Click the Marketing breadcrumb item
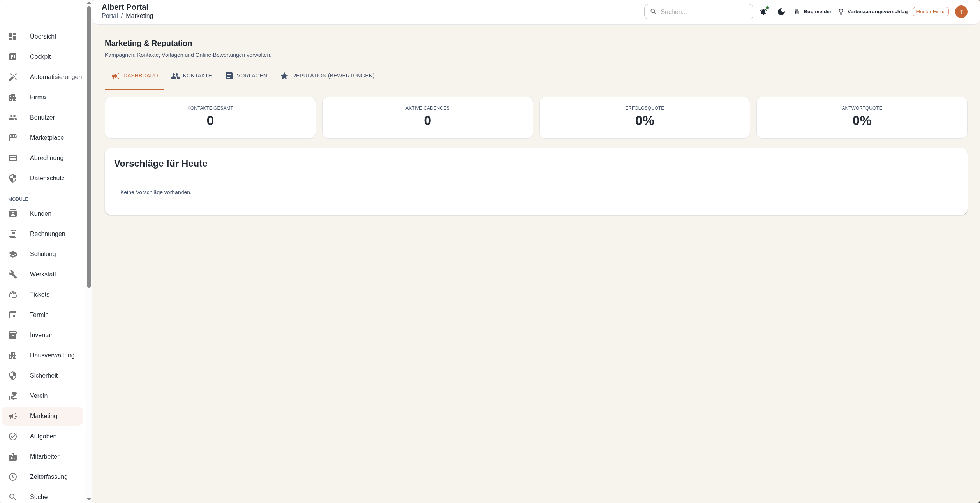980x503 pixels. [x=139, y=16]
